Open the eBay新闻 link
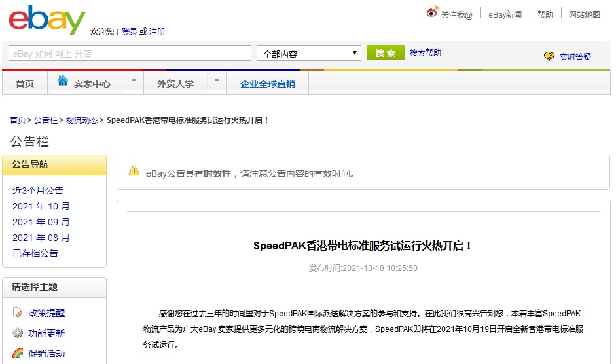The image size is (616, 364). coord(505,14)
